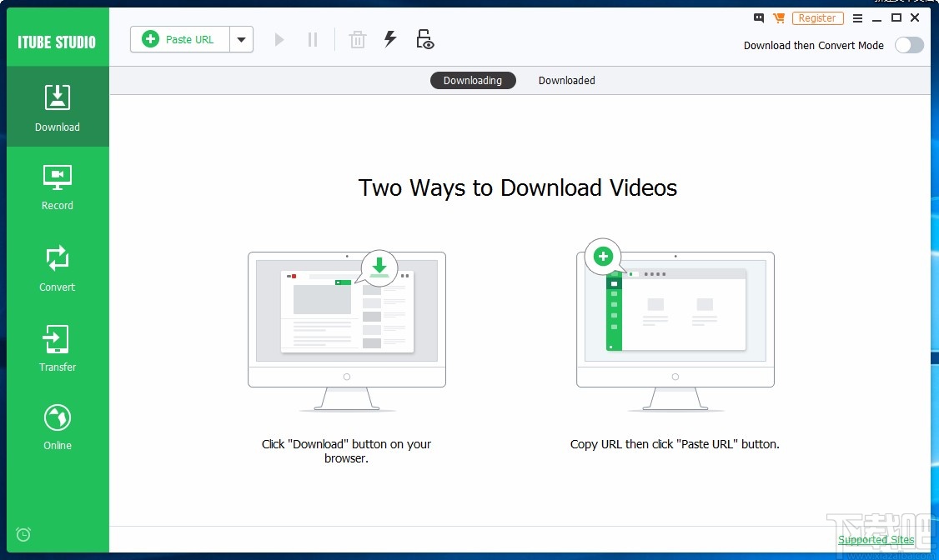Select the Record section in sidebar
The height and width of the screenshot is (560, 939).
57,187
